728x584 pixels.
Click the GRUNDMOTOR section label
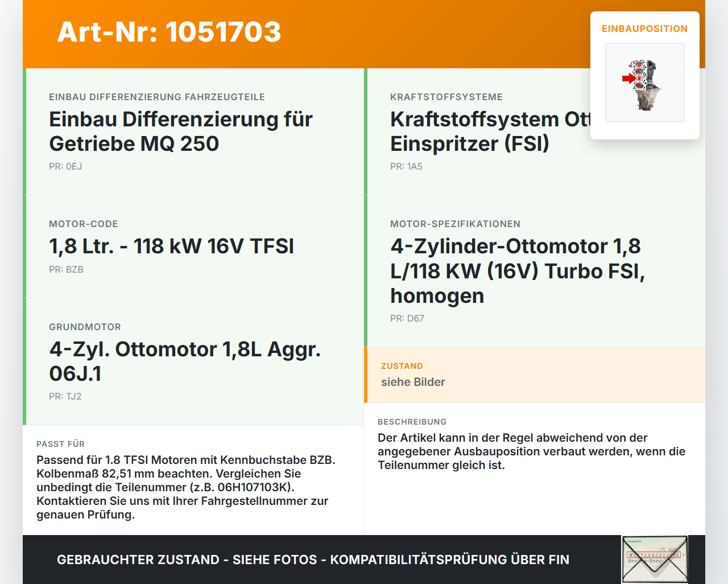coord(85,327)
